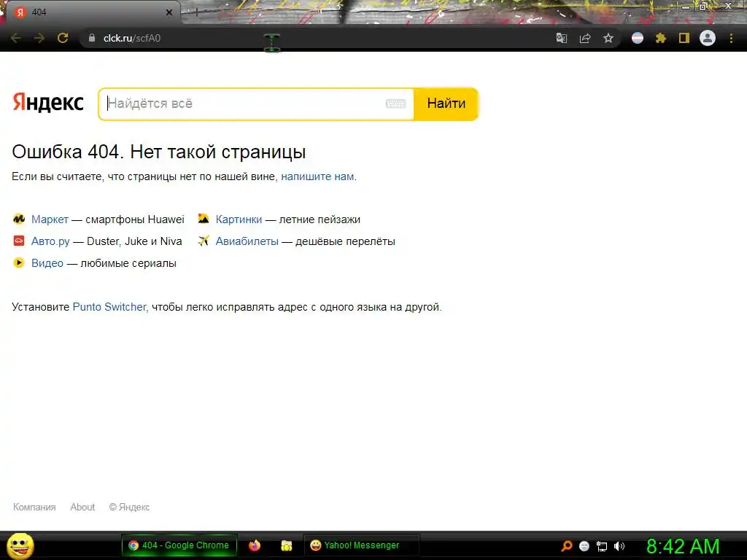Switch to 404 - Google Chrome taskbar item

179,545
